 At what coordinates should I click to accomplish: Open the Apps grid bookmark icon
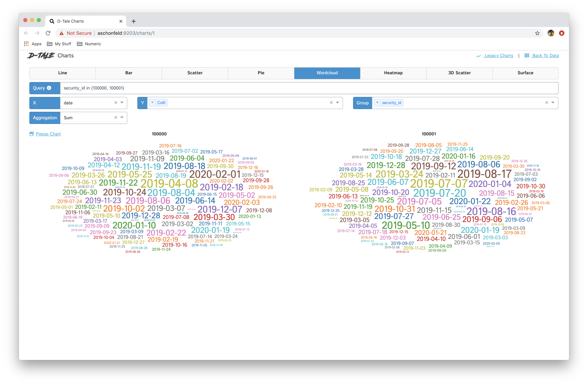tap(26, 44)
